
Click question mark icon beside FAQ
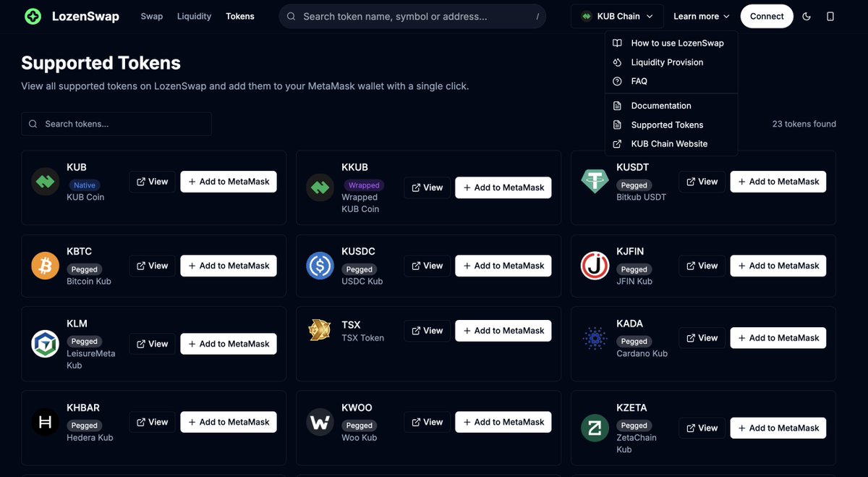tap(617, 81)
